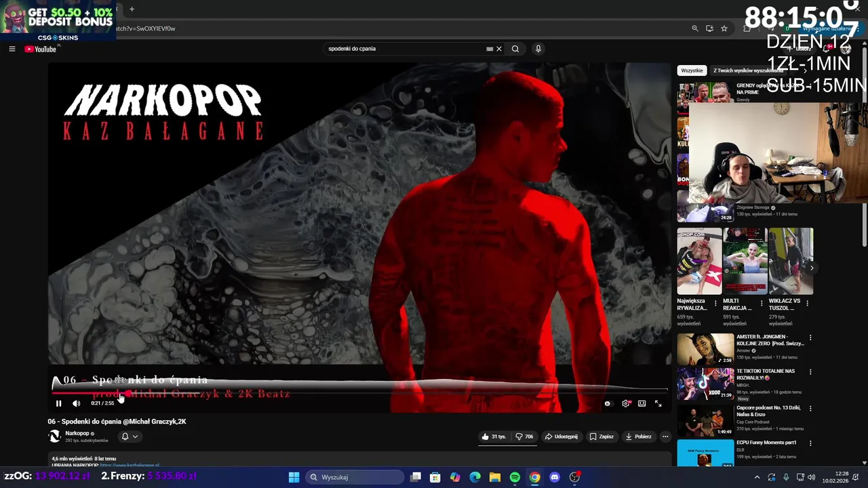Open the YouTube hamburger guide menu

tap(12, 49)
